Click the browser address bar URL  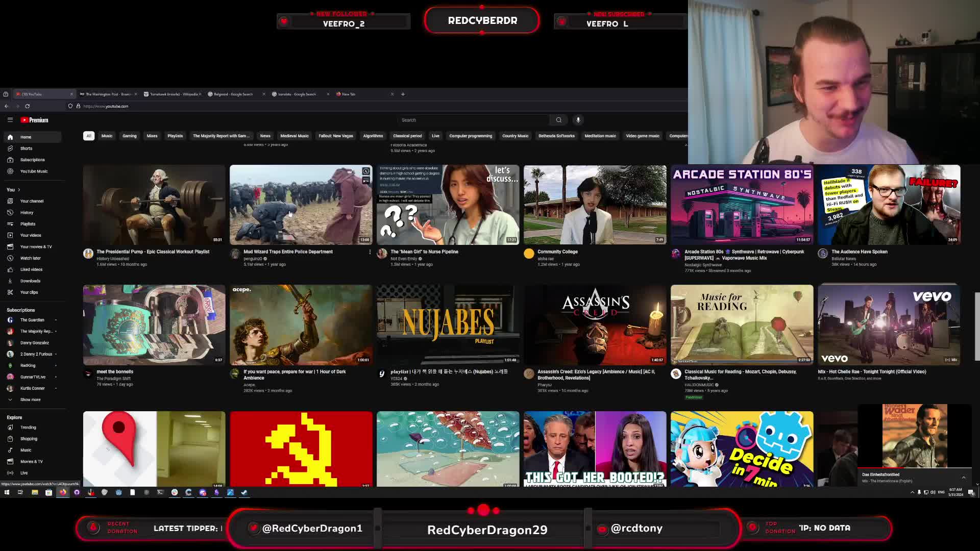106,106
